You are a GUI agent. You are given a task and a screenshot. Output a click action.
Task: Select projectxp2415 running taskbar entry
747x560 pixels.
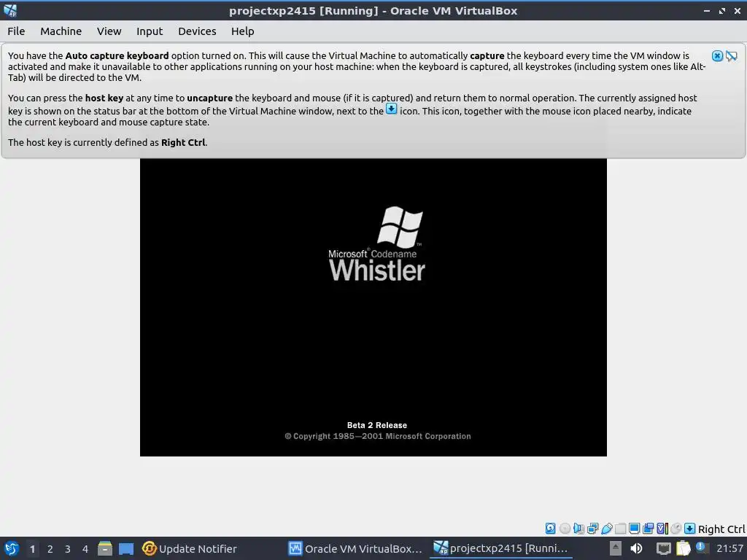click(500, 548)
